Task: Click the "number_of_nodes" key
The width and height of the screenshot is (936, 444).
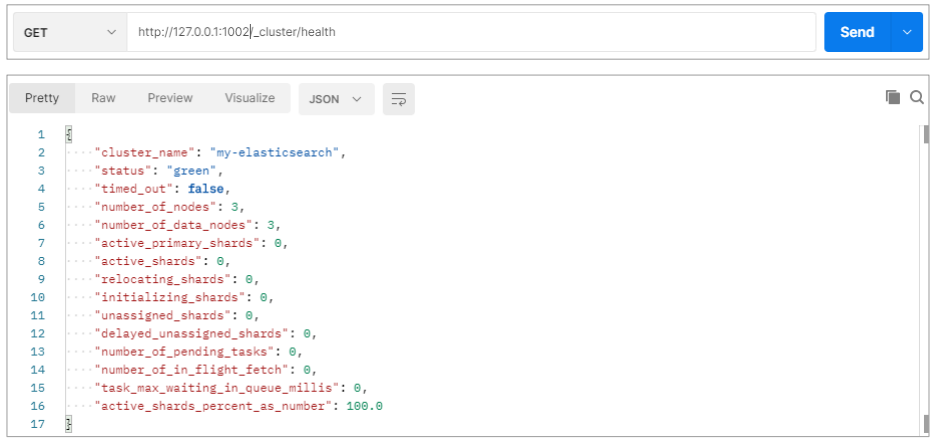Action: (x=157, y=207)
